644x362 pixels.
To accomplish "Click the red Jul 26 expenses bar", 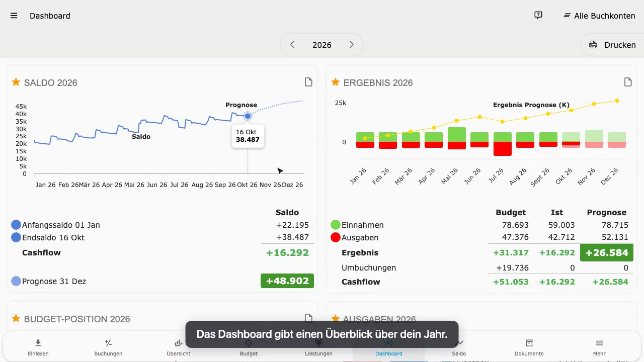I will click(x=502, y=149).
